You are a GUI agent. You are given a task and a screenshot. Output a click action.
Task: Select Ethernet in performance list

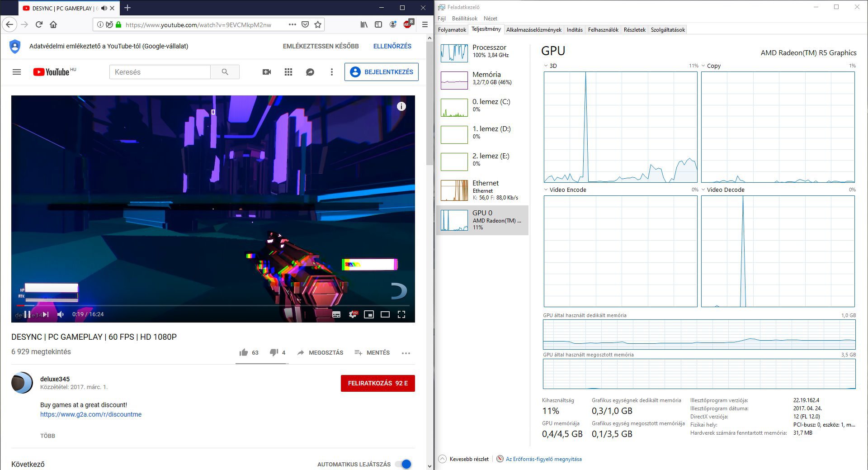(482, 190)
